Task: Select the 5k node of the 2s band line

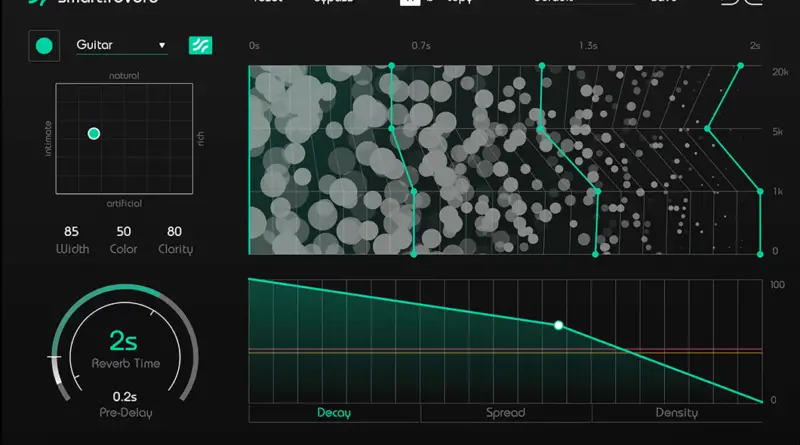Action: (x=708, y=129)
